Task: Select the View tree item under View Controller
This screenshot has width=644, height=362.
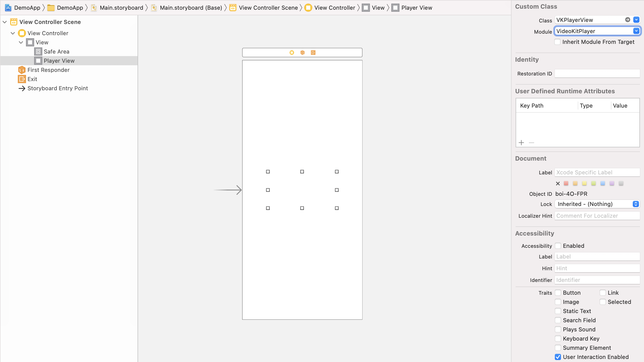Action: tap(42, 42)
